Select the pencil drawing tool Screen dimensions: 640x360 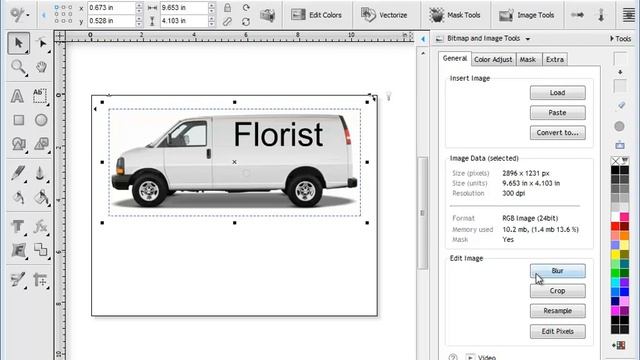18,173
